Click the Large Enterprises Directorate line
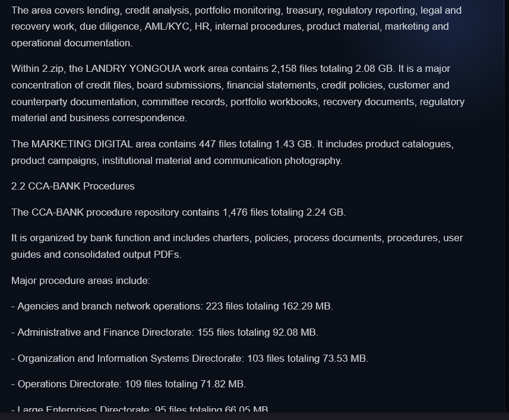This screenshot has width=509, height=420. point(140,408)
